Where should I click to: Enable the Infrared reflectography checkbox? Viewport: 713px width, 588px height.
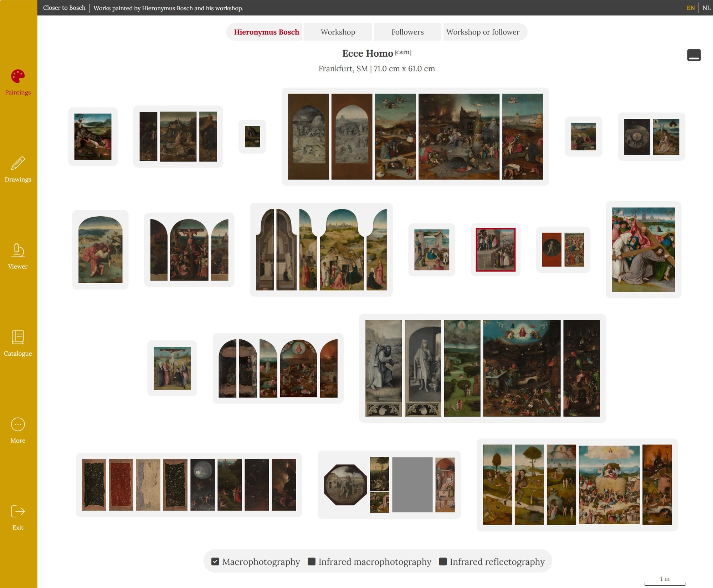(x=443, y=562)
